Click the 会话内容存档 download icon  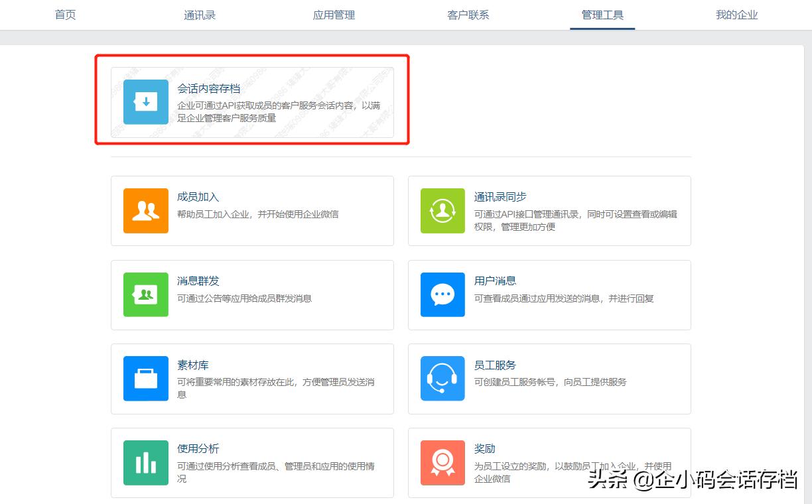pos(145,101)
